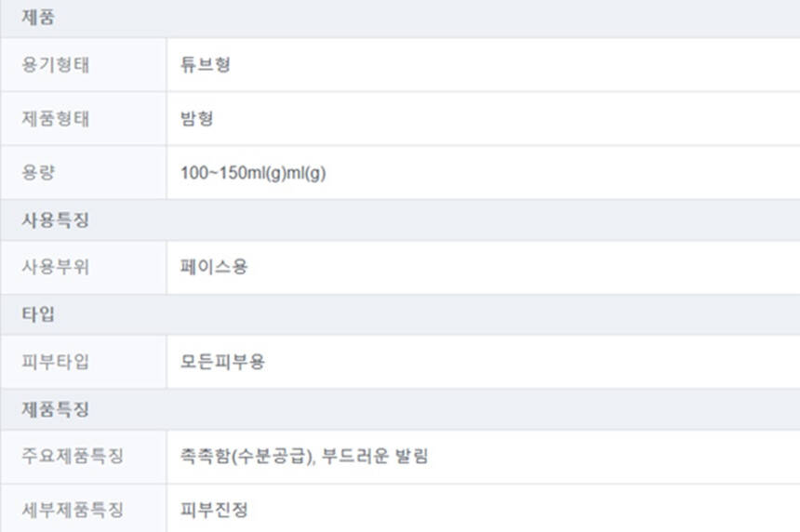Click the 모든피부용 skin type value

(222, 362)
